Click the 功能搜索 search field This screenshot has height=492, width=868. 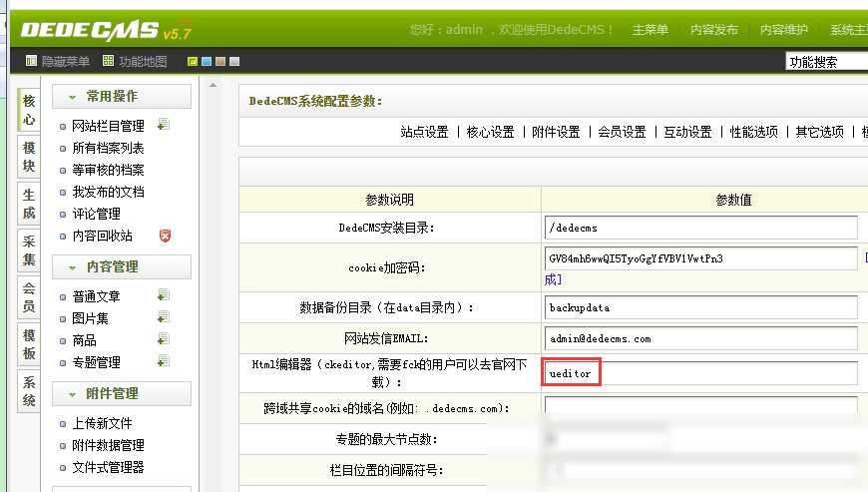(826, 62)
